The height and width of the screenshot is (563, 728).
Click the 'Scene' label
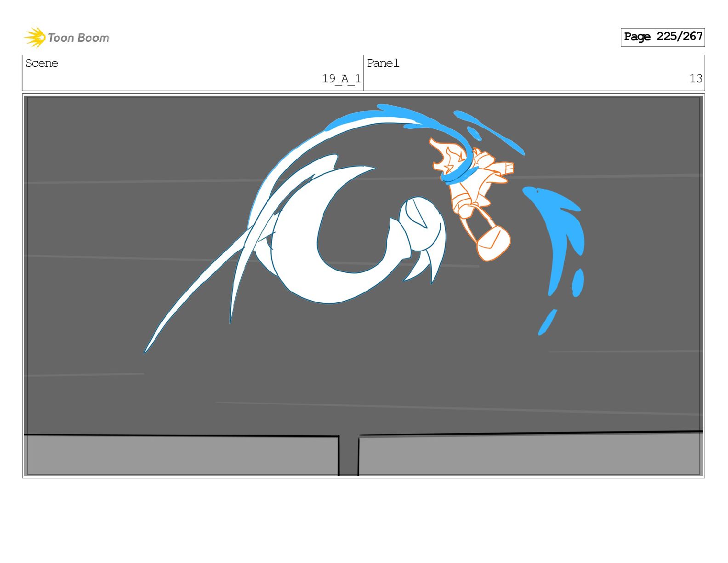click(42, 63)
